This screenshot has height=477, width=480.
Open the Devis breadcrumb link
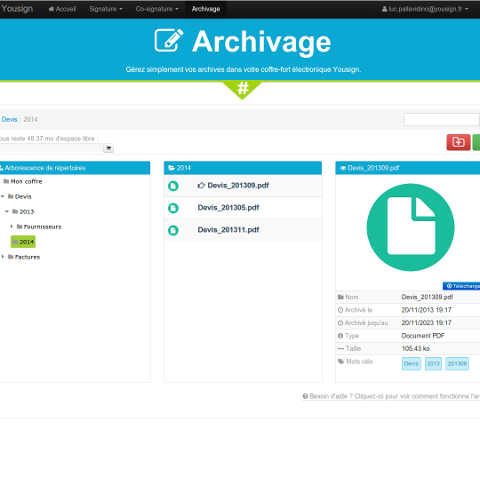click(x=9, y=119)
